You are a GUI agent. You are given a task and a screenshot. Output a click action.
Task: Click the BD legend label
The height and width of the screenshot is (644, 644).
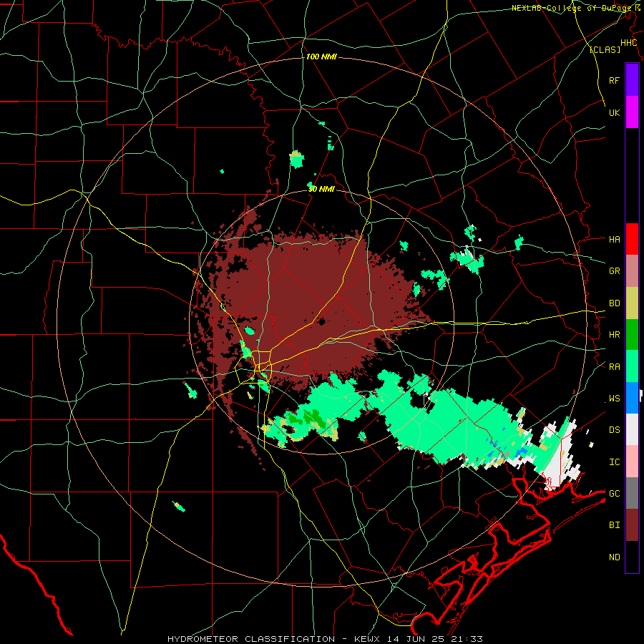click(614, 303)
